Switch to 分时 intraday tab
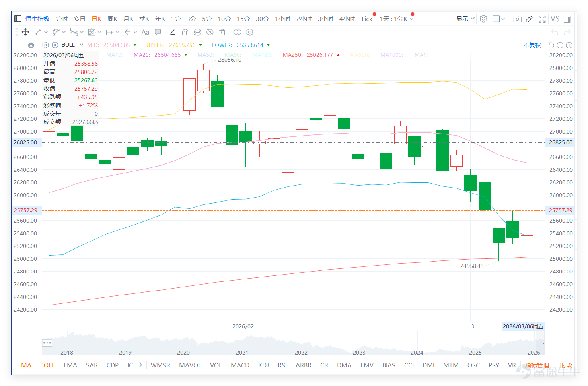The height and width of the screenshot is (386, 588). [62, 19]
